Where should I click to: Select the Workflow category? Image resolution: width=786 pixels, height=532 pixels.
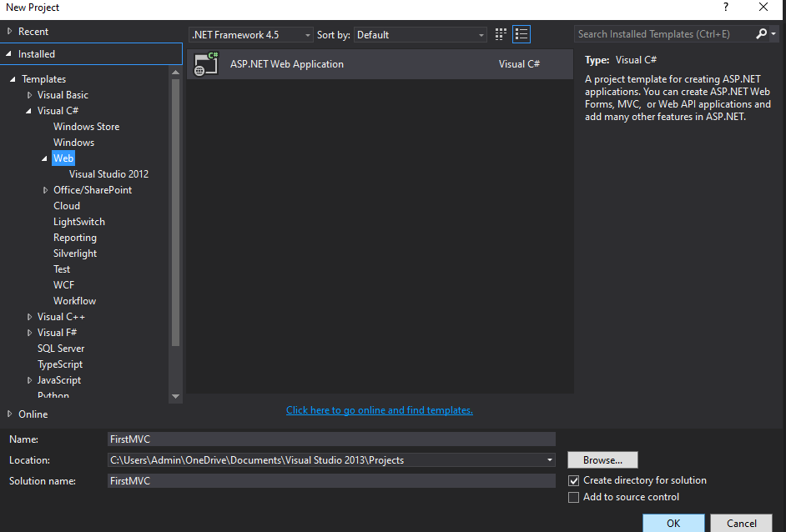(75, 300)
